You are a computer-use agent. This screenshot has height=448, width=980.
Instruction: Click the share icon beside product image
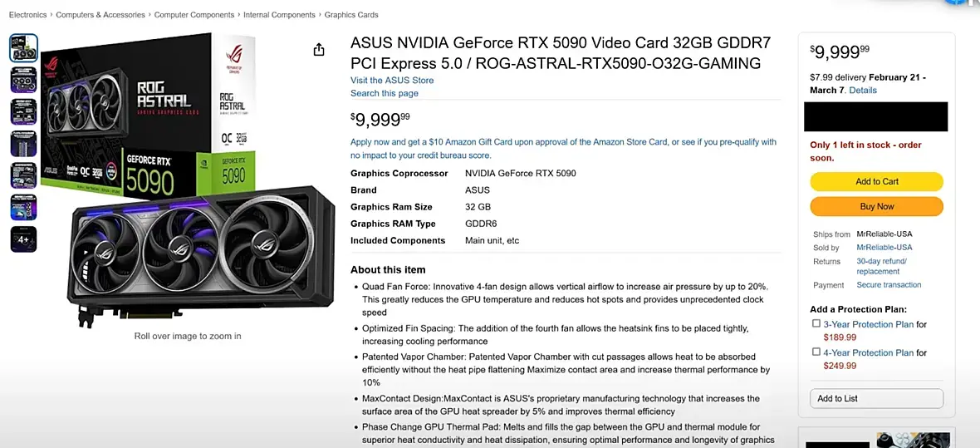point(319,50)
